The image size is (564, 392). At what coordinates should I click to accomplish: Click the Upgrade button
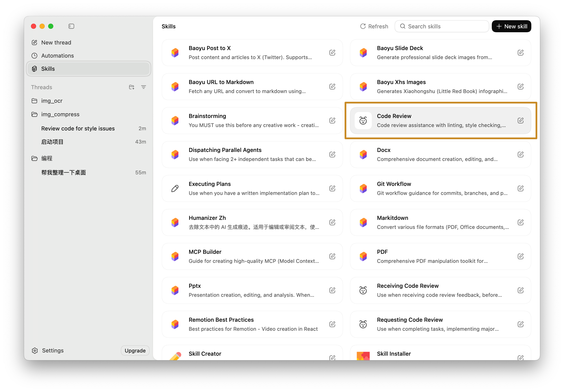tap(135, 351)
